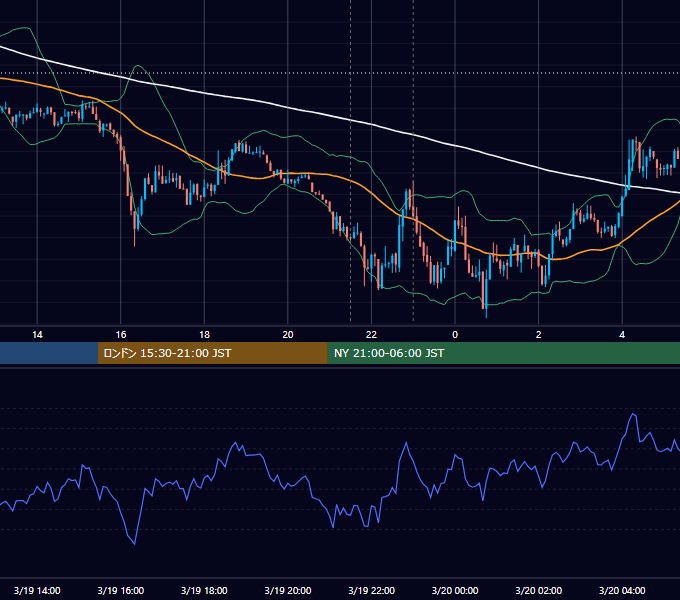Click the 3/20 02:00 time label

coord(539,590)
